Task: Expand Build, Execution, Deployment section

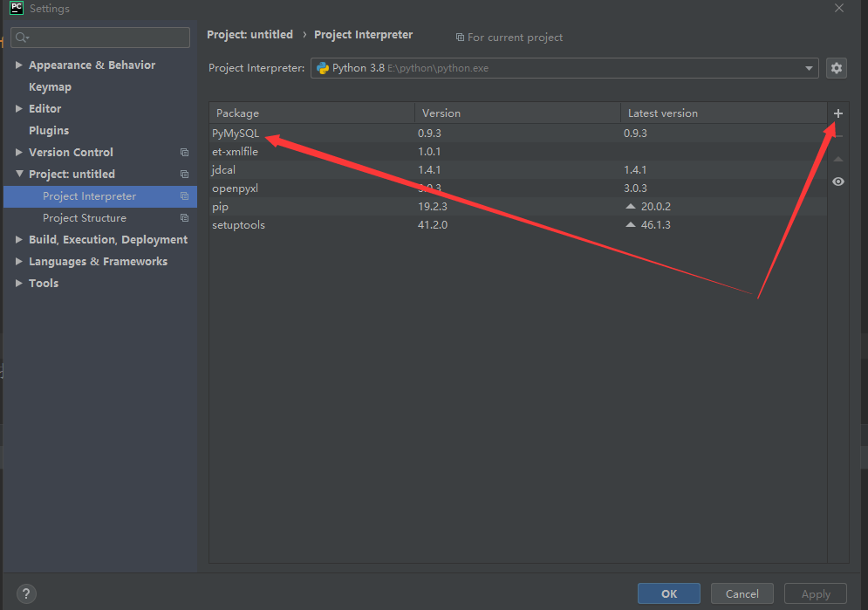Action: click(x=19, y=240)
